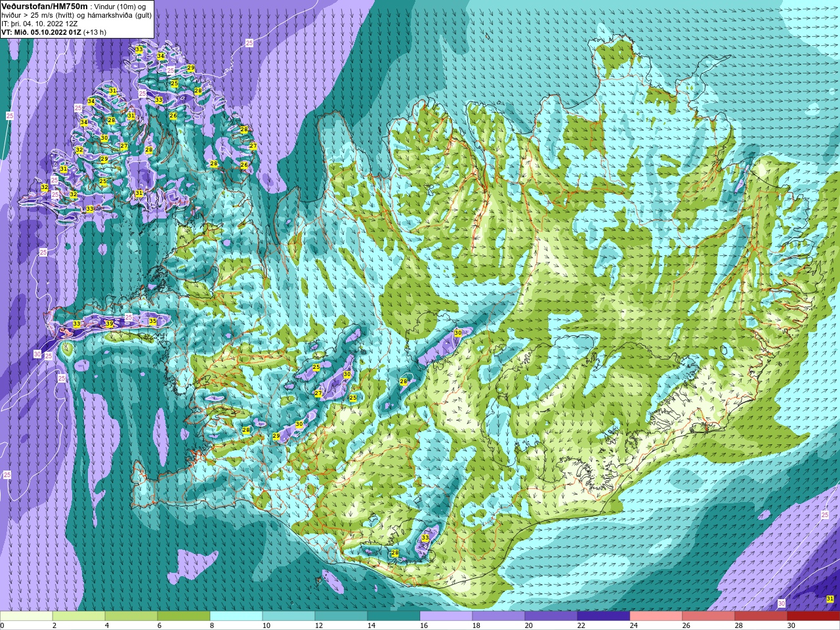Click the legend tick label "18"
This screenshot has width=840, height=630.
click(x=476, y=625)
